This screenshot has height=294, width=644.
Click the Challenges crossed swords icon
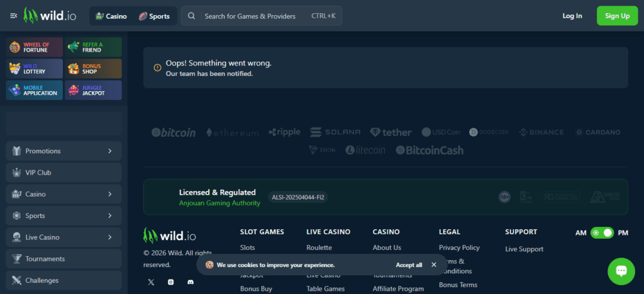click(17, 280)
